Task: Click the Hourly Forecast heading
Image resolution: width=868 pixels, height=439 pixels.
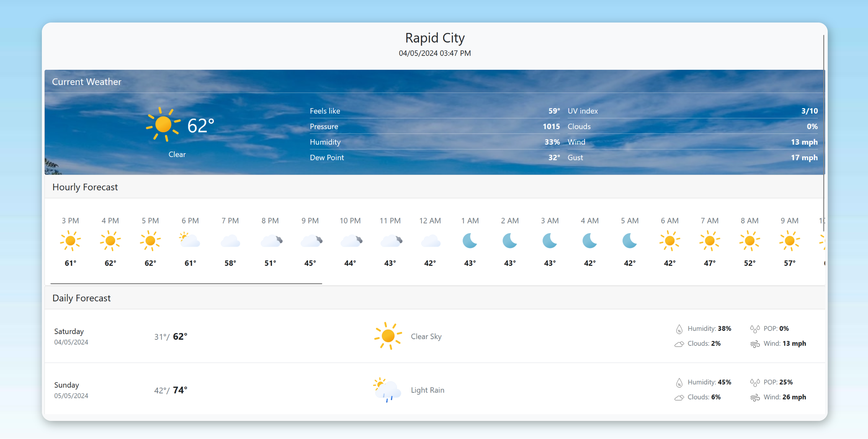Action: pyautogui.click(x=85, y=187)
